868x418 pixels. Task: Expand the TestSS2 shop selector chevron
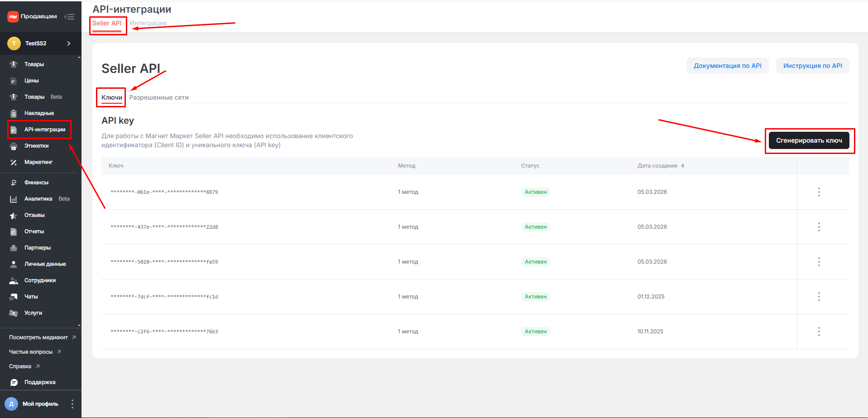69,43
